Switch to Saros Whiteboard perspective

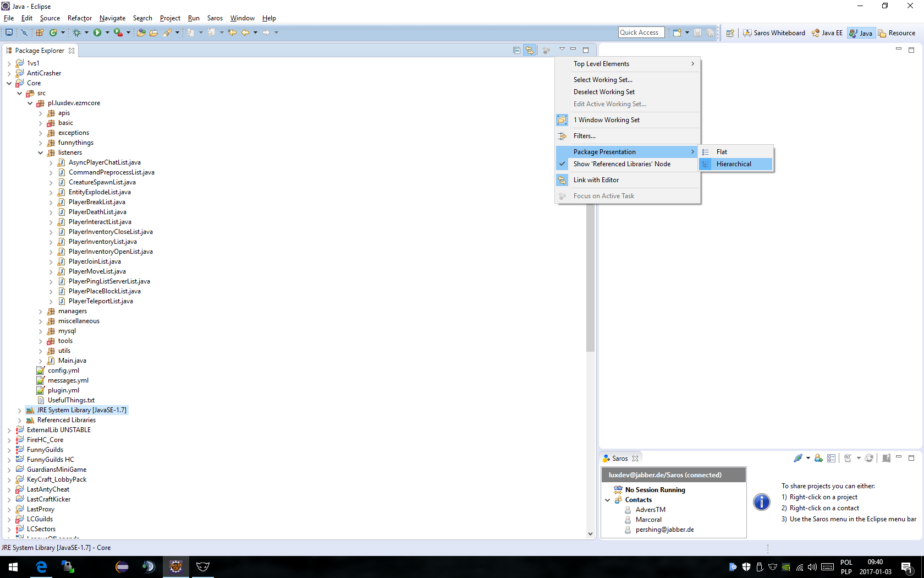[774, 33]
